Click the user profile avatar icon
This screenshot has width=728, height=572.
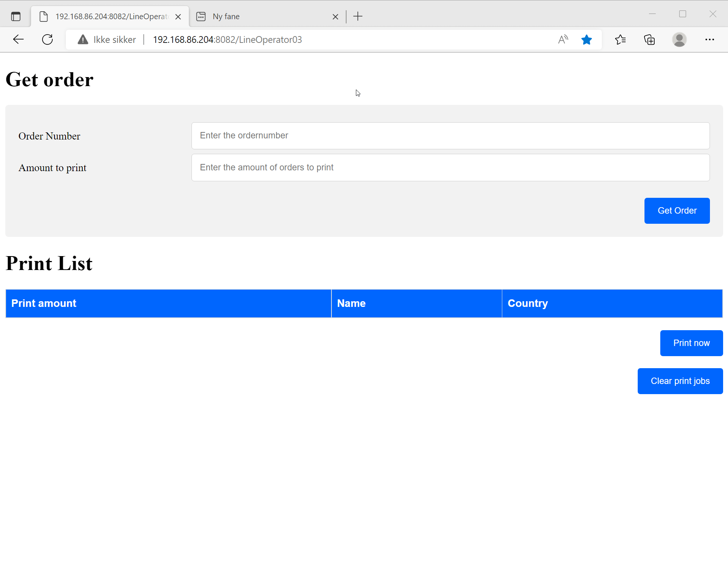coord(679,39)
